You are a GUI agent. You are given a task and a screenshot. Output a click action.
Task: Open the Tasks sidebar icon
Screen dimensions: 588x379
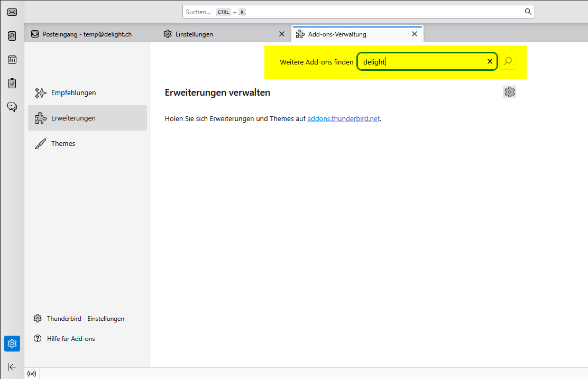tap(12, 83)
